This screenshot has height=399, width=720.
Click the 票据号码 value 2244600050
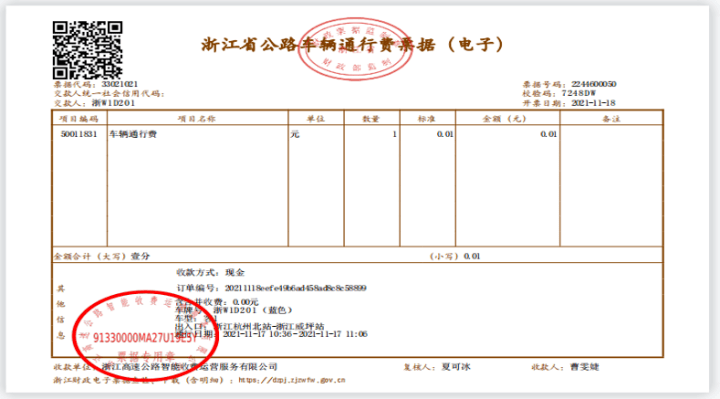click(x=593, y=84)
